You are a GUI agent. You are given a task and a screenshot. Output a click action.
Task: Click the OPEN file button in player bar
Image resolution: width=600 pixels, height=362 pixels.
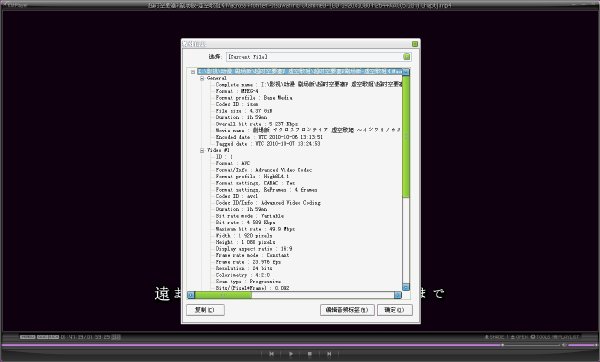pyautogui.click(x=519, y=337)
